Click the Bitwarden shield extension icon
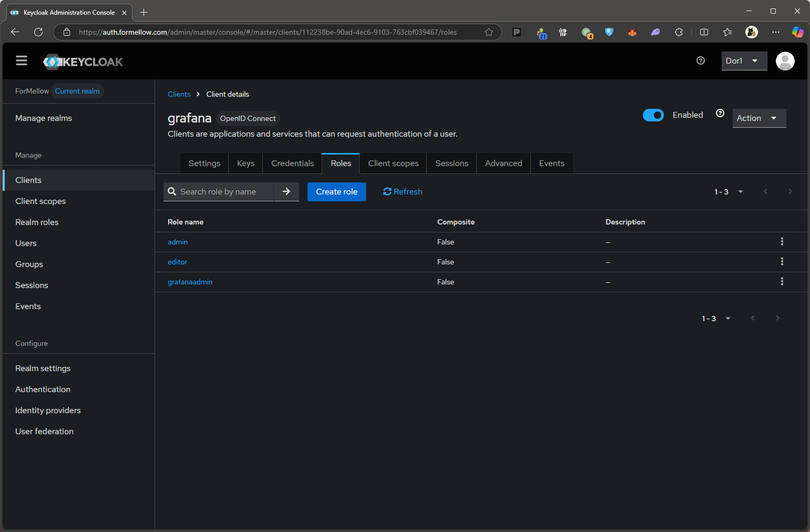This screenshot has height=532, width=810. click(609, 32)
